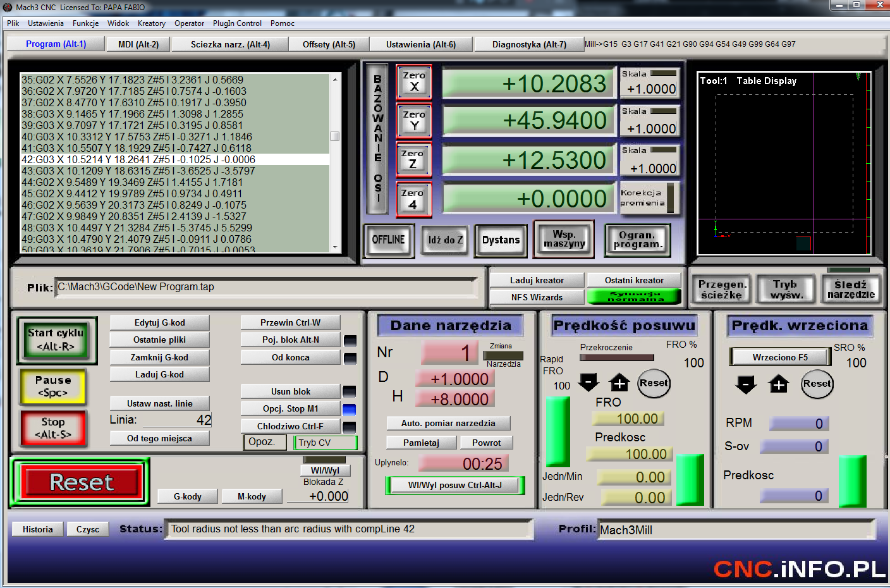Reset the spindle speed override
The image size is (890, 588).
[x=817, y=384]
